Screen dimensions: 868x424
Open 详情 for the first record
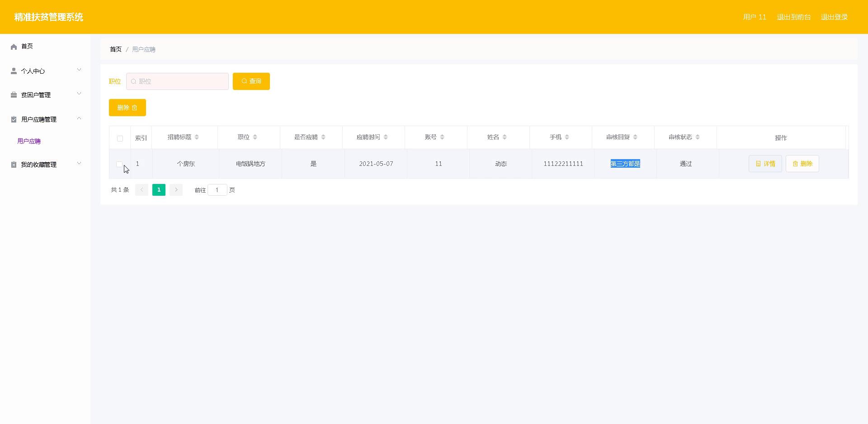(x=765, y=164)
